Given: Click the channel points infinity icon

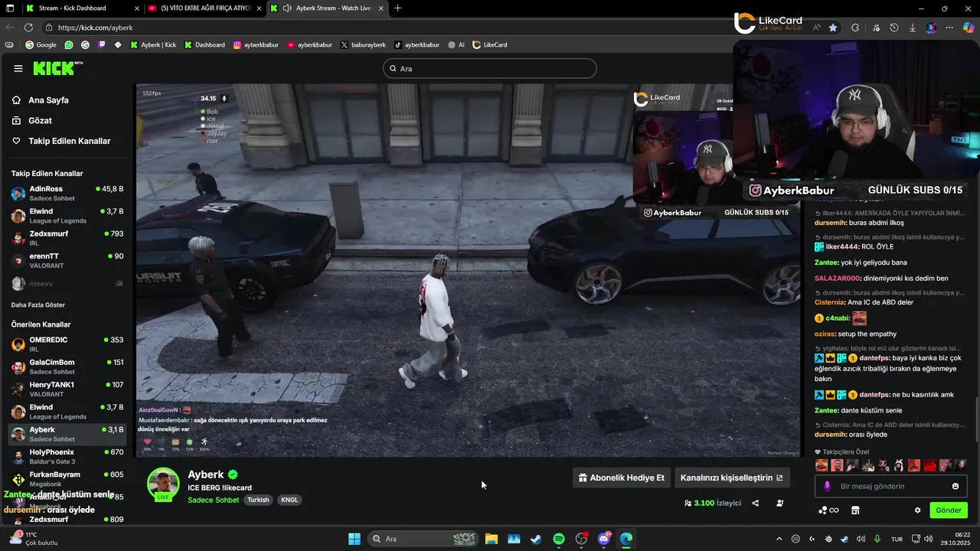Looking at the screenshot, I should (x=828, y=510).
